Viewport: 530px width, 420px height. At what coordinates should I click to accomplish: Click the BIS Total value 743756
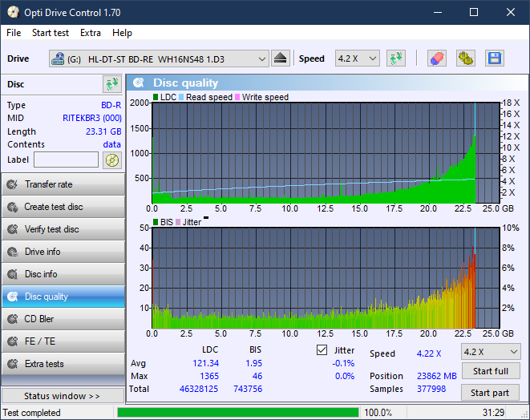(248, 389)
